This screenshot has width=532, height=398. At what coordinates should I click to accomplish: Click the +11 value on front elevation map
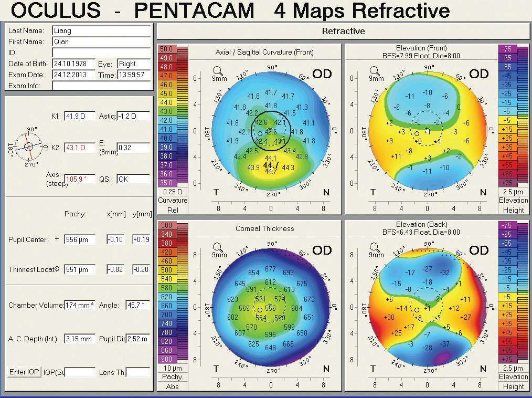pos(396,156)
